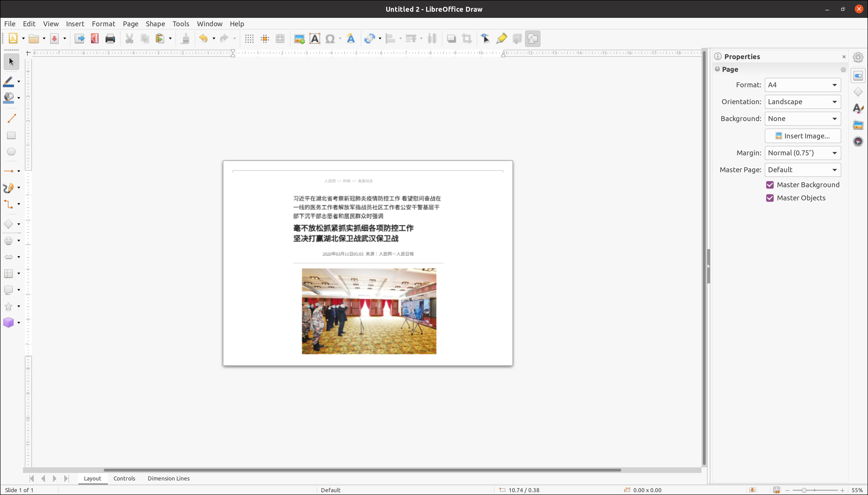Toggle Show Draw Functions icon

point(533,38)
